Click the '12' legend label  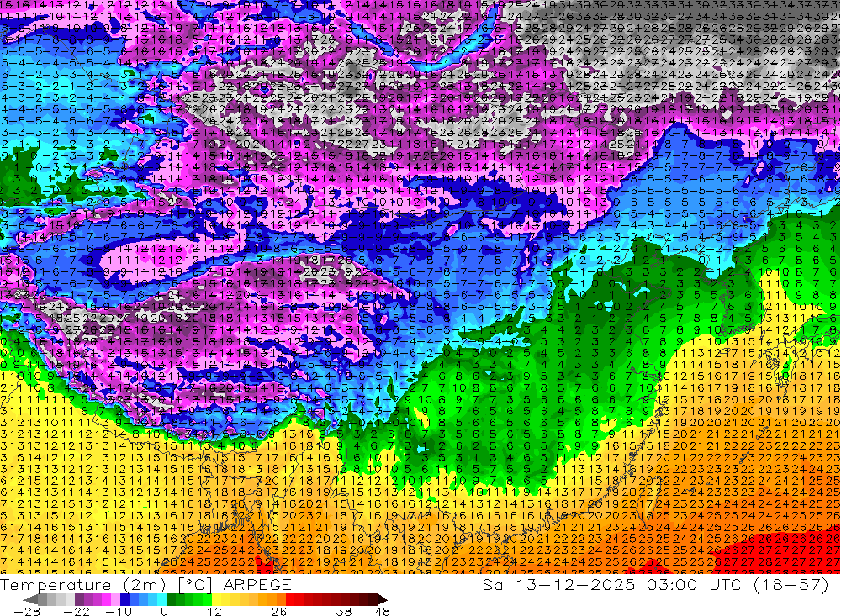pyautogui.click(x=214, y=612)
